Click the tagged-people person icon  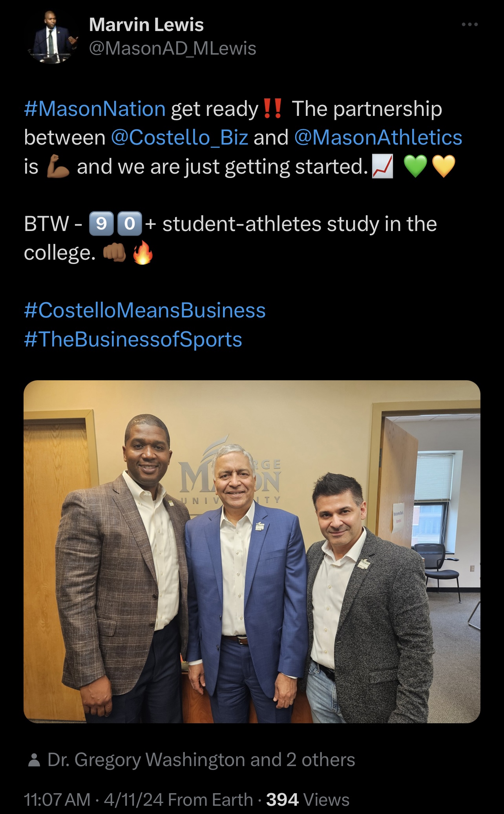coord(34,760)
